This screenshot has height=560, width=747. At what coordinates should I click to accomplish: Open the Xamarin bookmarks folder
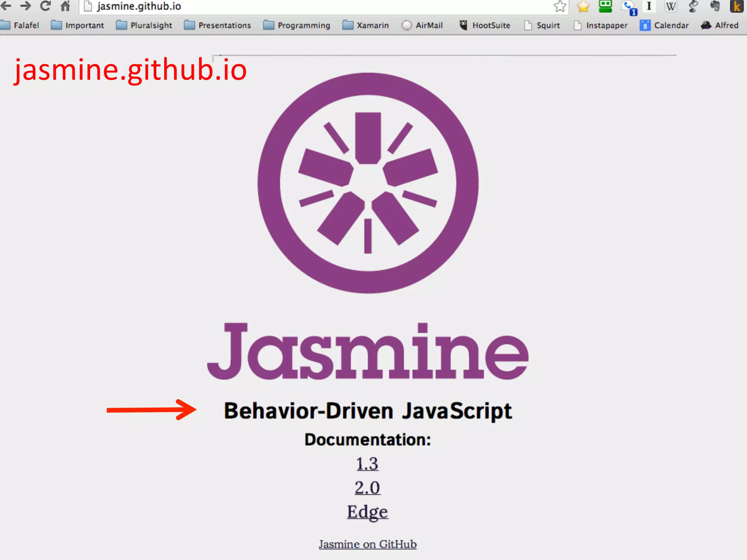tap(365, 25)
